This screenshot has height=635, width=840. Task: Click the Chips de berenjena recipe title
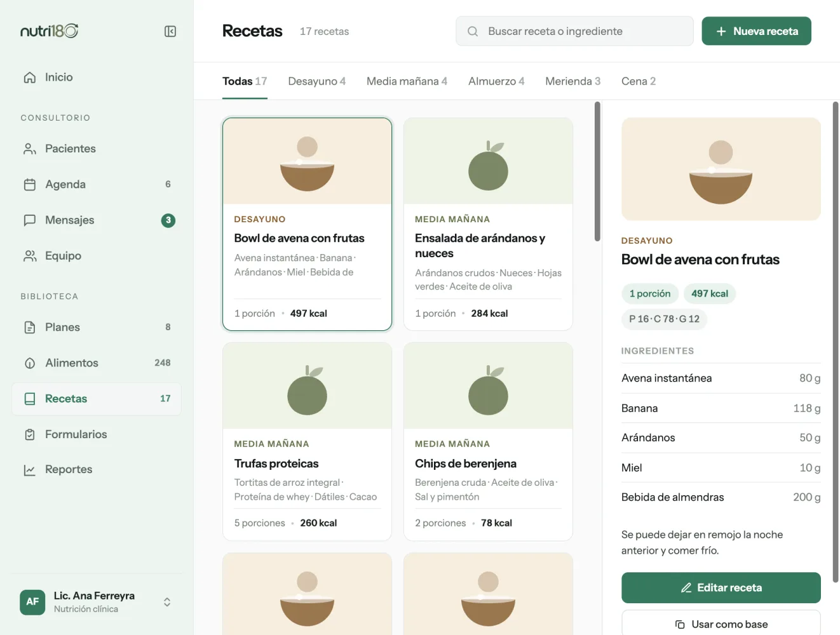click(466, 464)
